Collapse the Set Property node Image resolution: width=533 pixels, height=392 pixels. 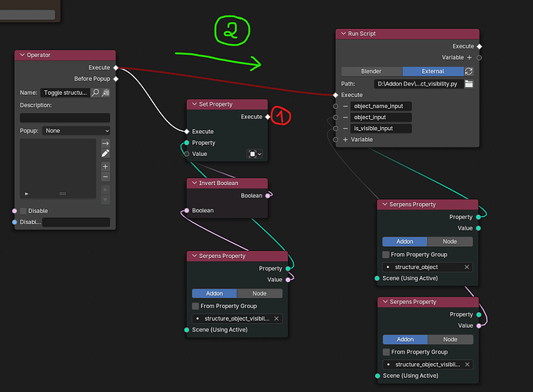pyautogui.click(x=194, y=104)
